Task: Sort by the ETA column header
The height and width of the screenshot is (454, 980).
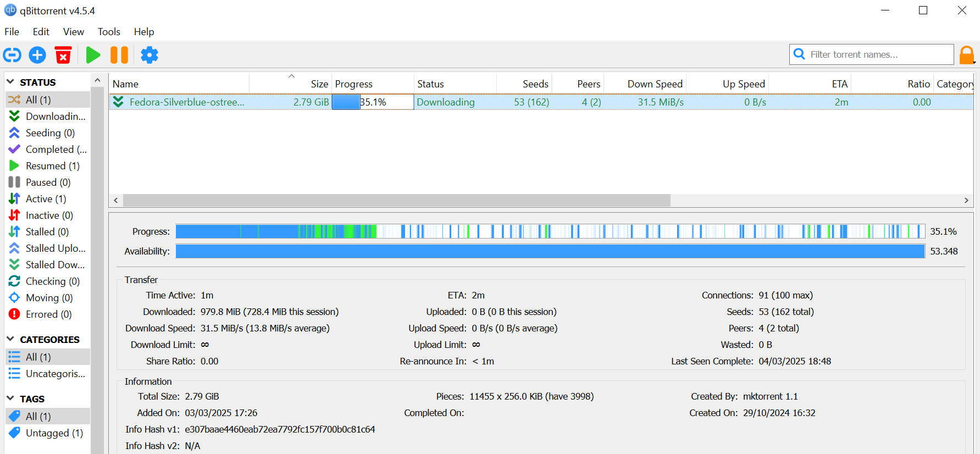Action: tap(810, 84)
